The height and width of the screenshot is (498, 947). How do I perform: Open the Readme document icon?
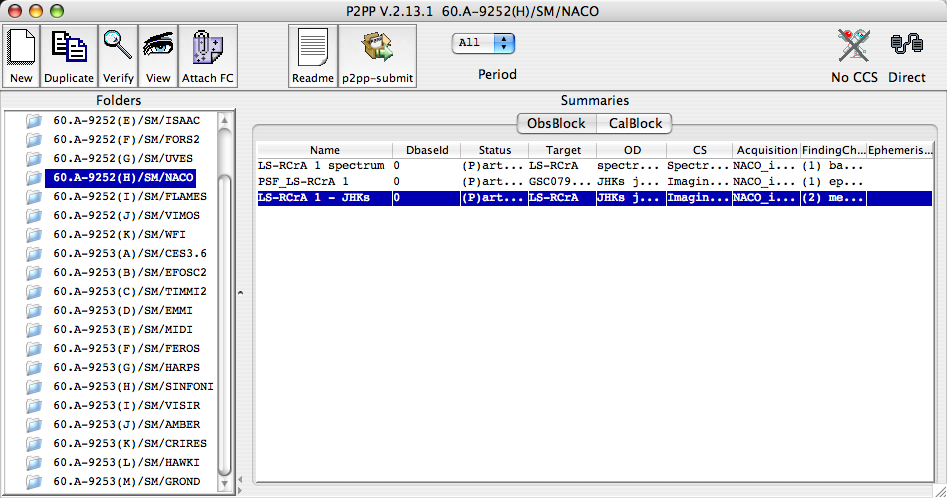(312, 48)
